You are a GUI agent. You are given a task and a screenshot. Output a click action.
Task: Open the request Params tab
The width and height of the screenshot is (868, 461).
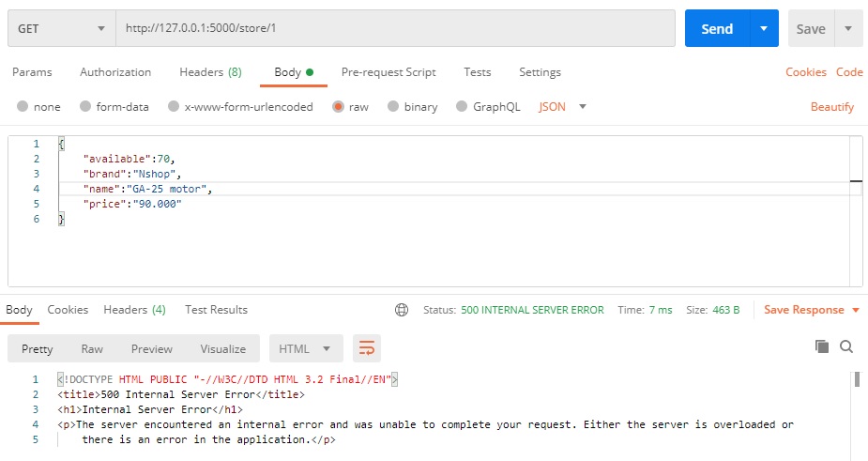coord(32,72)
